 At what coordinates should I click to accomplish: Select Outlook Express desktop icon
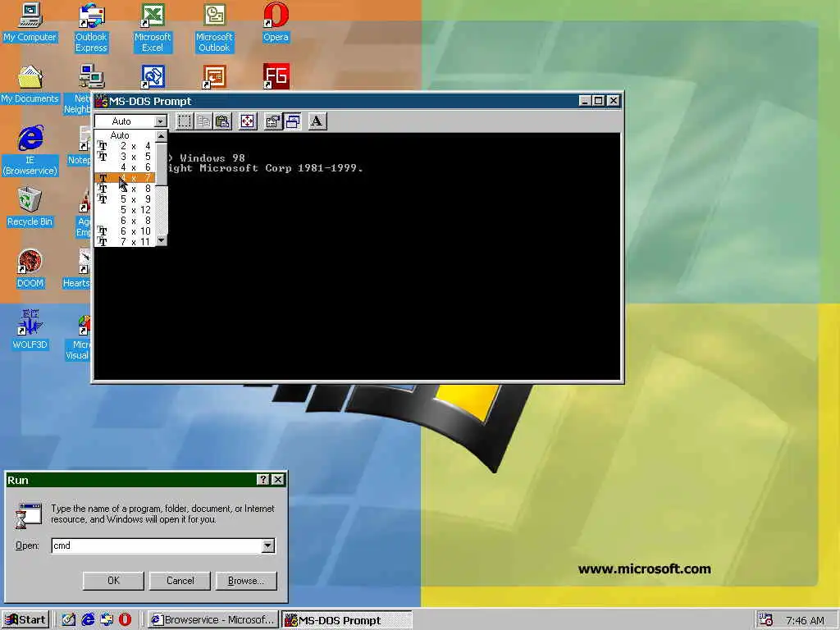pos(91,28)
